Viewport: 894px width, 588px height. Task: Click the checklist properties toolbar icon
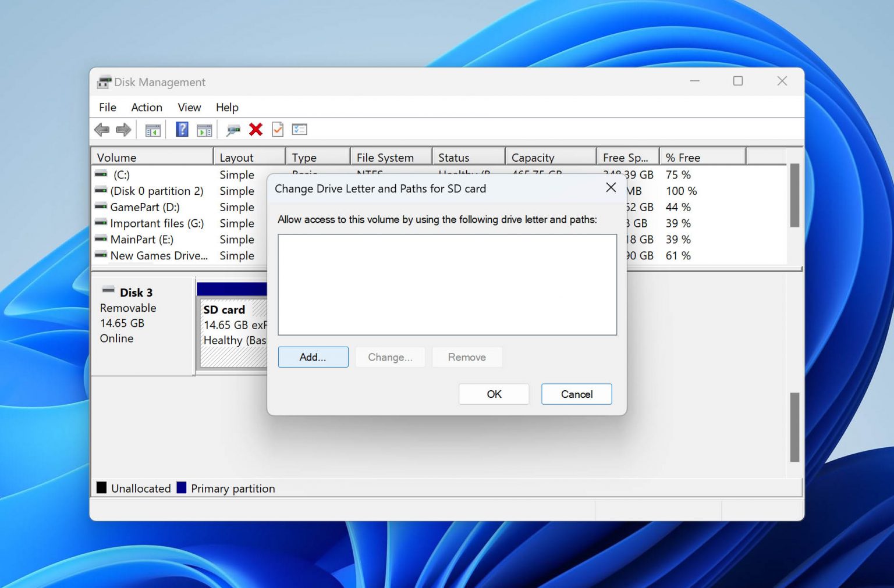pos(277,129)
